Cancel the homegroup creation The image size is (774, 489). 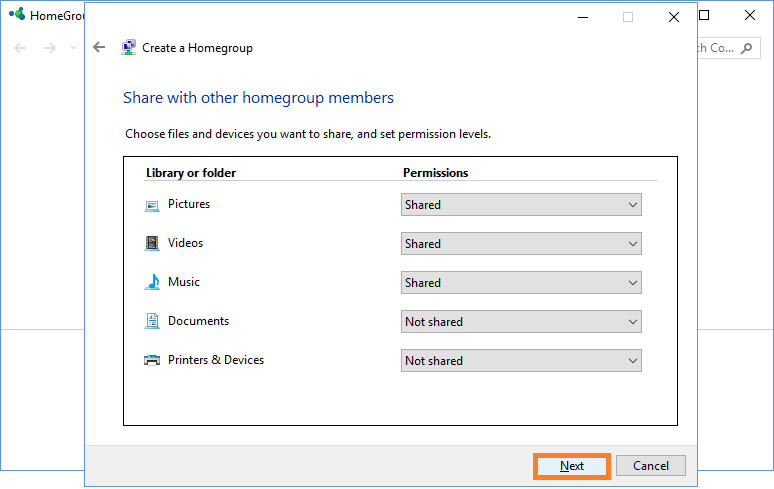(x=651, y=466)
